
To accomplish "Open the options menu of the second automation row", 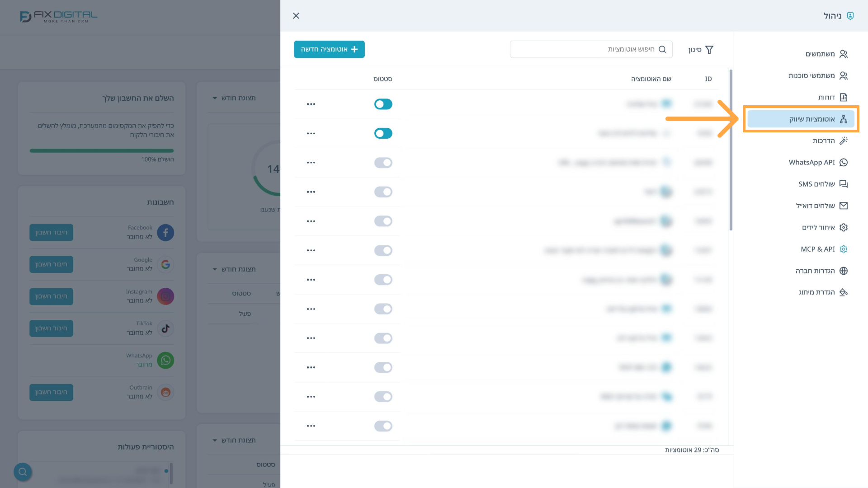I will [311, 133].
